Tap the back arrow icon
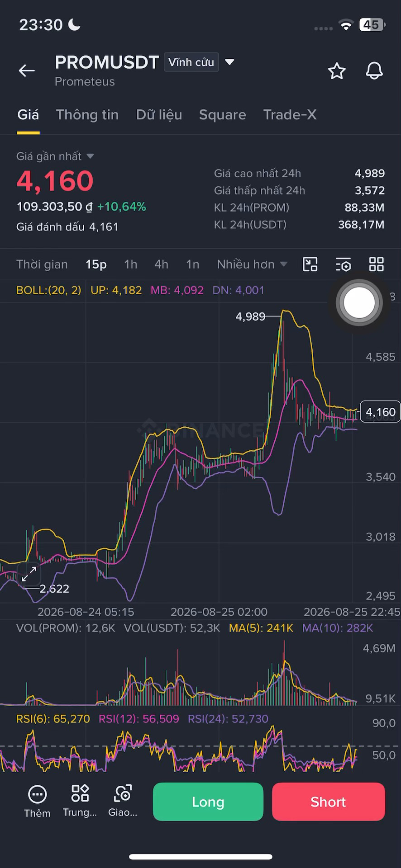This screenshot has width=401, height=868. [27, 71]
